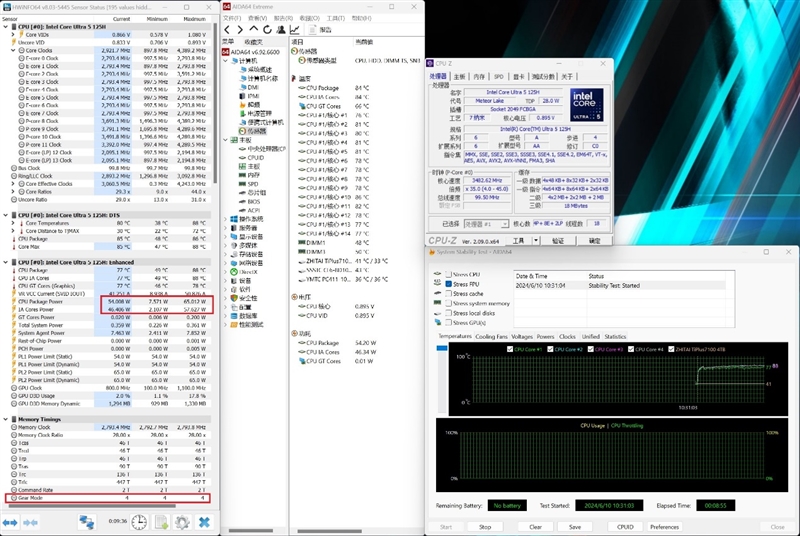Open CPU-Z tools dropdown arrow
Viewport: 800px width, 536px height.
tap(536, 240)
